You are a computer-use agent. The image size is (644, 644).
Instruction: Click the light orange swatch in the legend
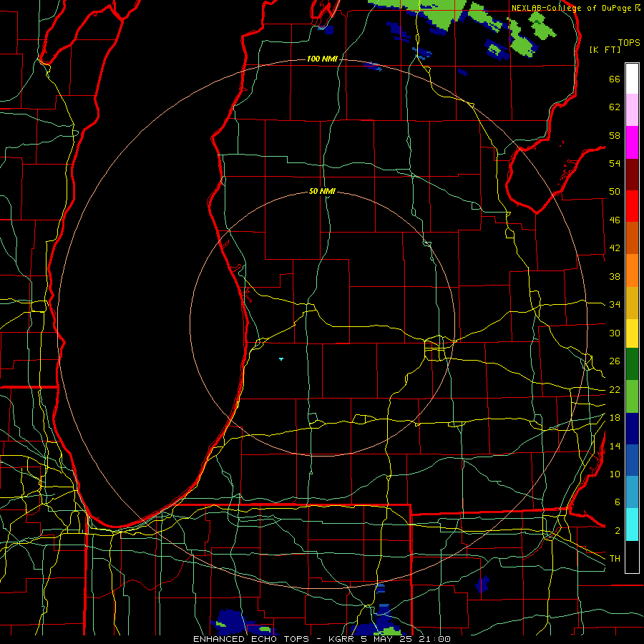coord(632,270)
